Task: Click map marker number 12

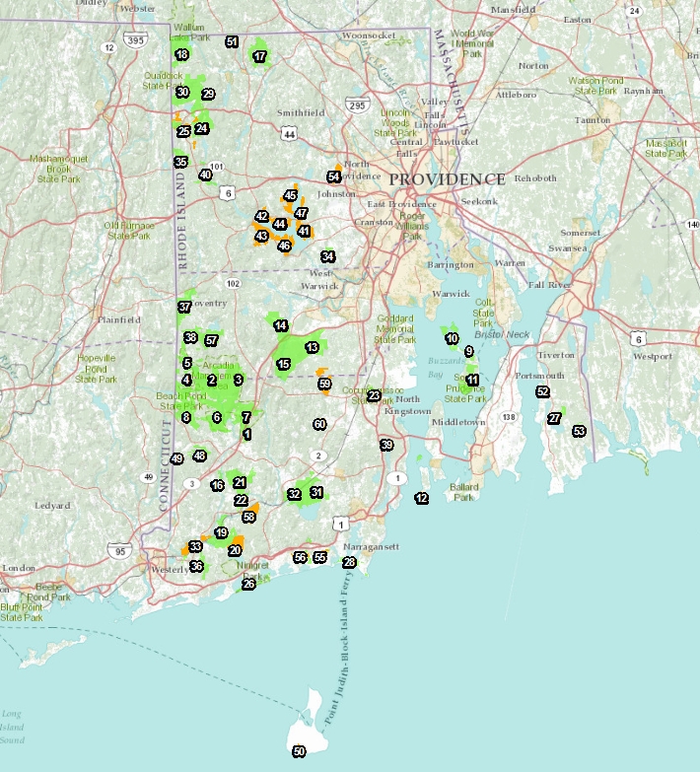Action: click(x=421, y=498)
